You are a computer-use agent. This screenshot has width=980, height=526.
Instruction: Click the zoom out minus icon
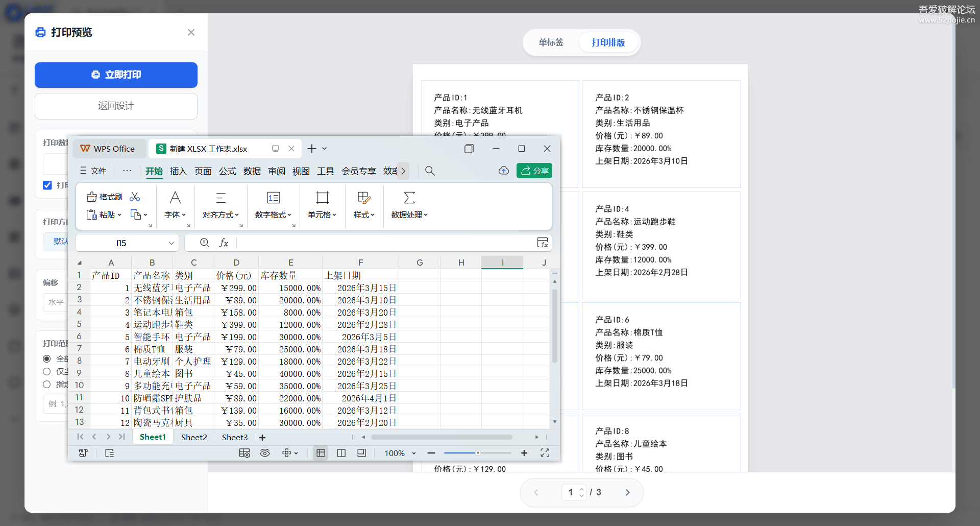[x=431, y=453]
